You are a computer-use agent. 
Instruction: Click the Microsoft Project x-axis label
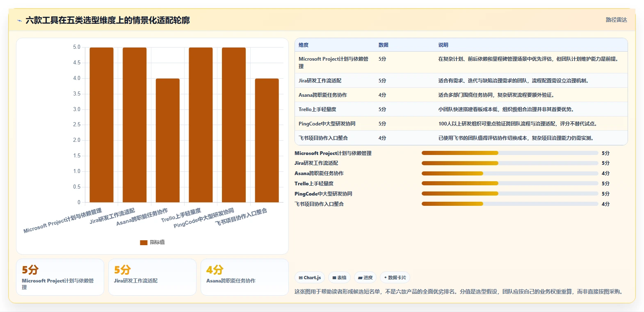pyautogui.click(x=62, y=221)
